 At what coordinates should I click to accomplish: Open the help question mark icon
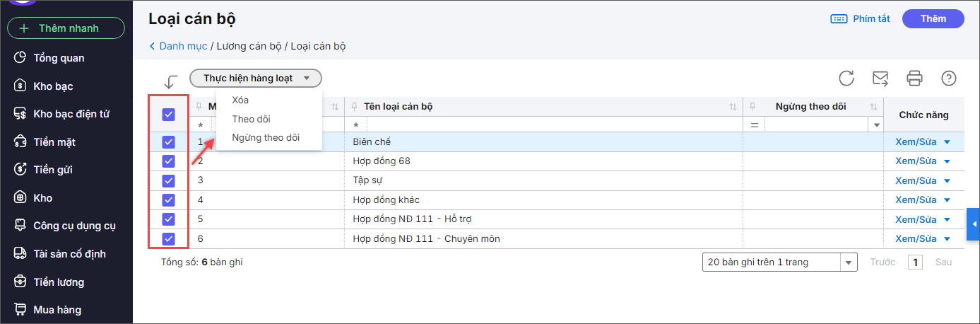click(x=949, y=78)
